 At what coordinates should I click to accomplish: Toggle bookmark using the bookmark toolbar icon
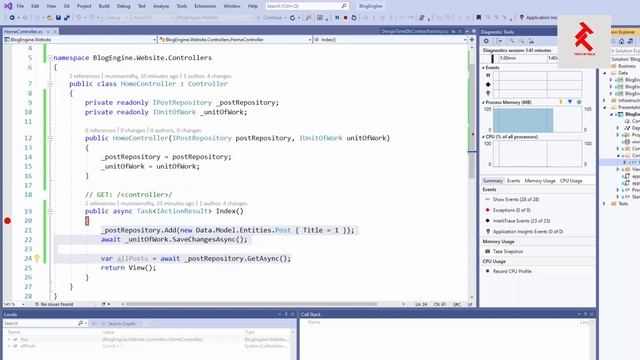pyautogui.click(x=478, y=18)
